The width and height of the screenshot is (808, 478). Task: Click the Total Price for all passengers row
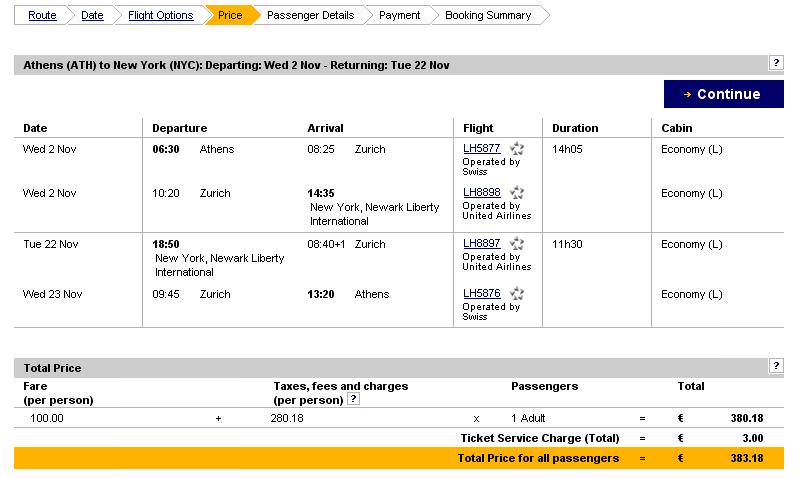click(x=399, y=458)
